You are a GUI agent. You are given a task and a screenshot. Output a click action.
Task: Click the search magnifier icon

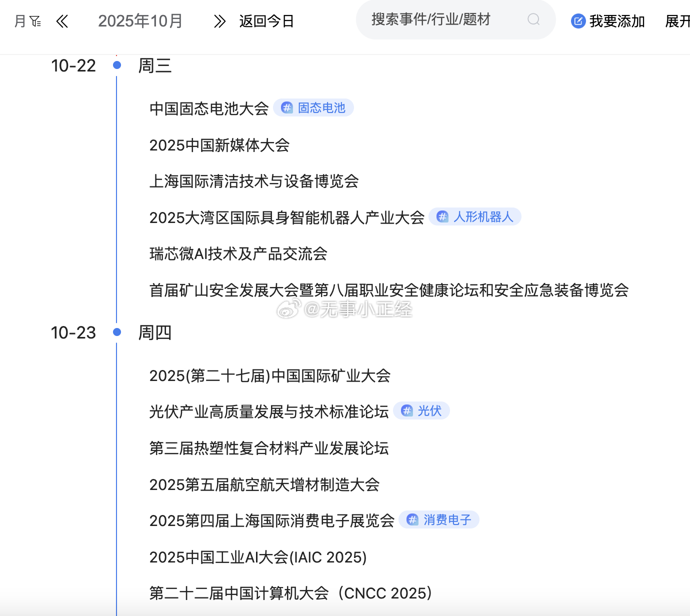533,19
